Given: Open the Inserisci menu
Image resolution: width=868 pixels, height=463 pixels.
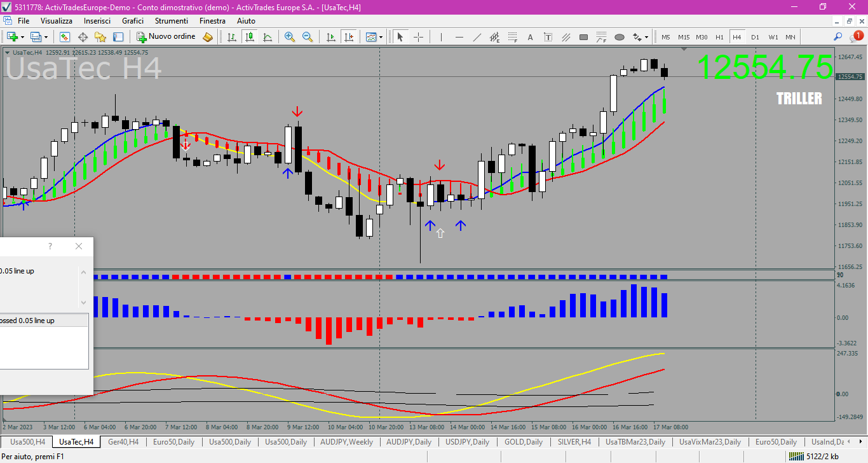Looking at the screenshot, I should (97, 21).
